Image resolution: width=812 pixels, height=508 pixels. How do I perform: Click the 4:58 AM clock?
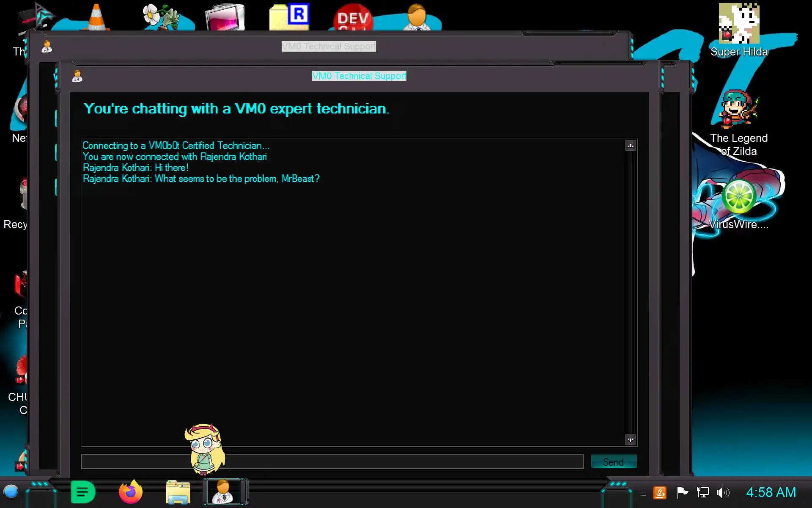(771, 492)
